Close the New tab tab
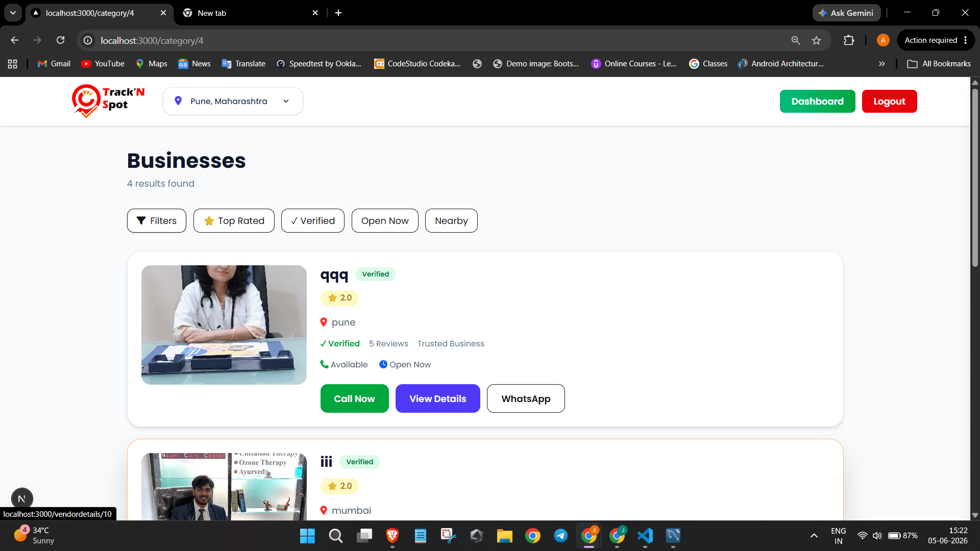This screenshot has height=551, width=980. (315, 13)
